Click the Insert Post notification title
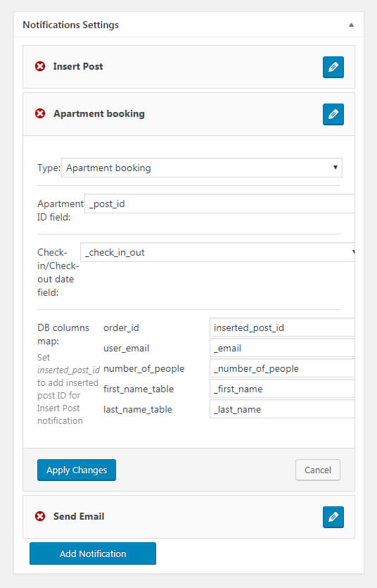 (x=78, y=66)
